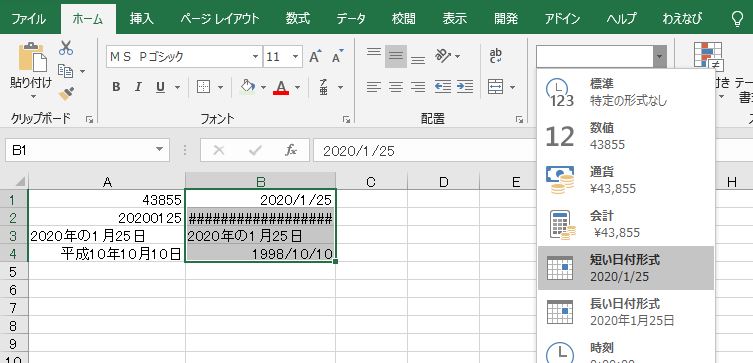This screenshot has height=363, width=753.
Task: Click the wrap text icon
Action: (x=496, y=56)
